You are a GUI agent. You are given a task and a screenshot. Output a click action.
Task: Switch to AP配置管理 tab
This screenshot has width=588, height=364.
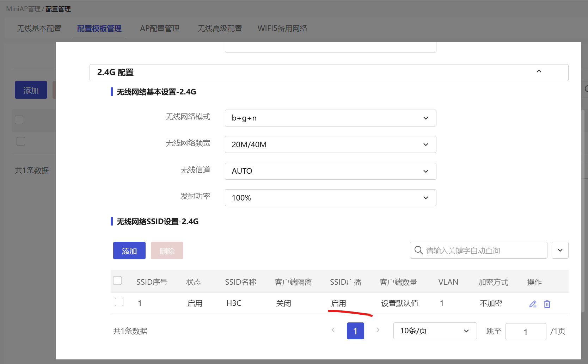coord(160,29)
